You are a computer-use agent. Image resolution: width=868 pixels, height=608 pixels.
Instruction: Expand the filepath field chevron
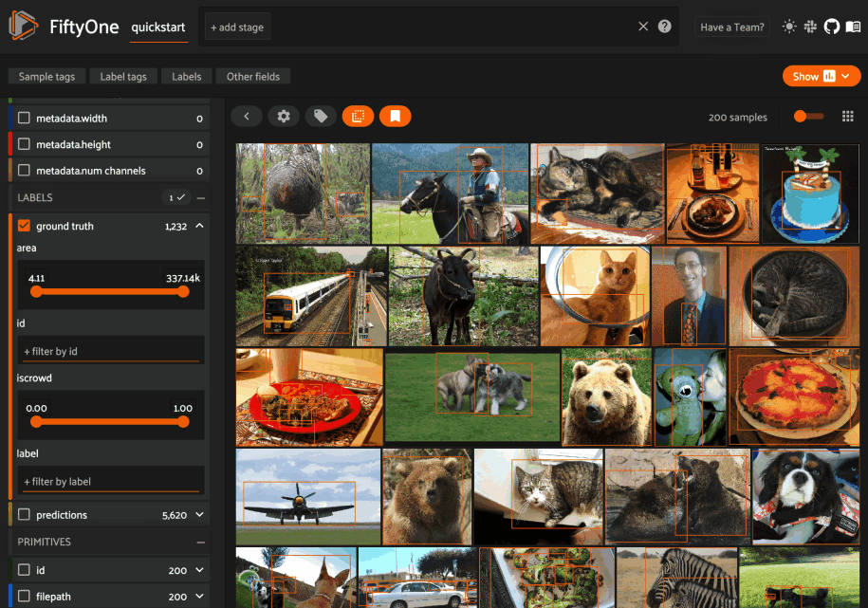200,596
